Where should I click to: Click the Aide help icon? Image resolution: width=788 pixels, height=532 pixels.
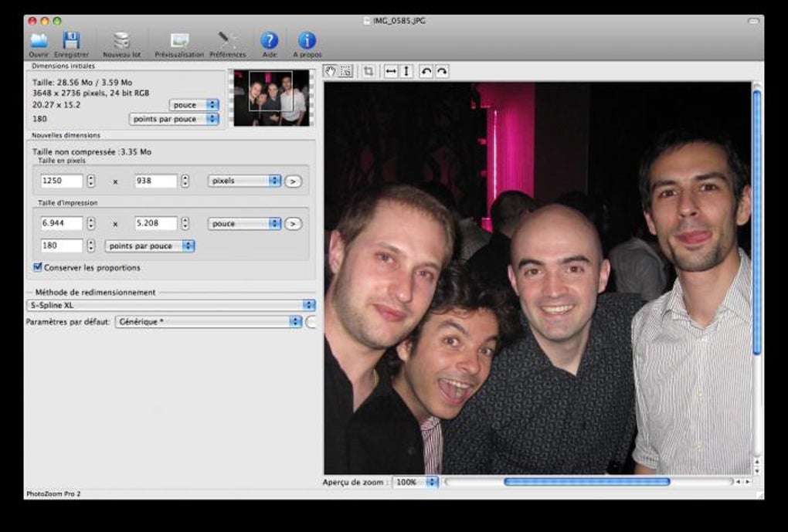pos(269,42)
